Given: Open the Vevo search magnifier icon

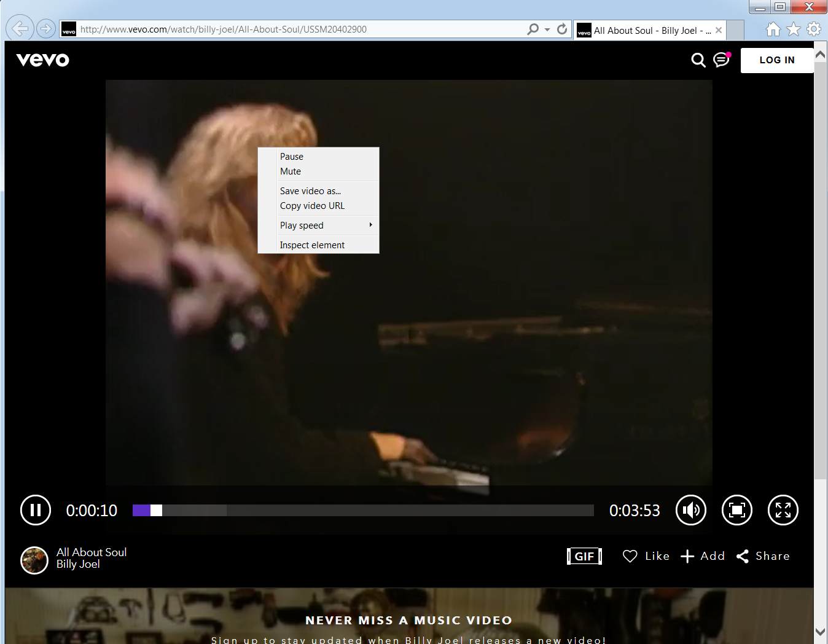Looking at the screenshot, I should coord(698,60).
